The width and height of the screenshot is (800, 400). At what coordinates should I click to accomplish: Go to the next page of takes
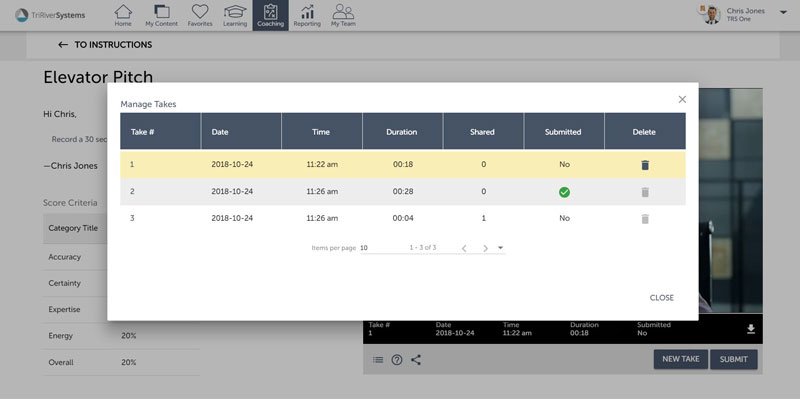(485, 248)
